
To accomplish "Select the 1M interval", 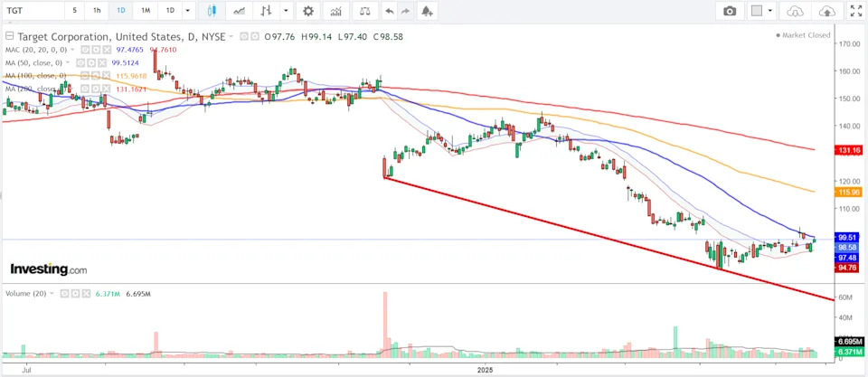I will (x=146, y=11).
